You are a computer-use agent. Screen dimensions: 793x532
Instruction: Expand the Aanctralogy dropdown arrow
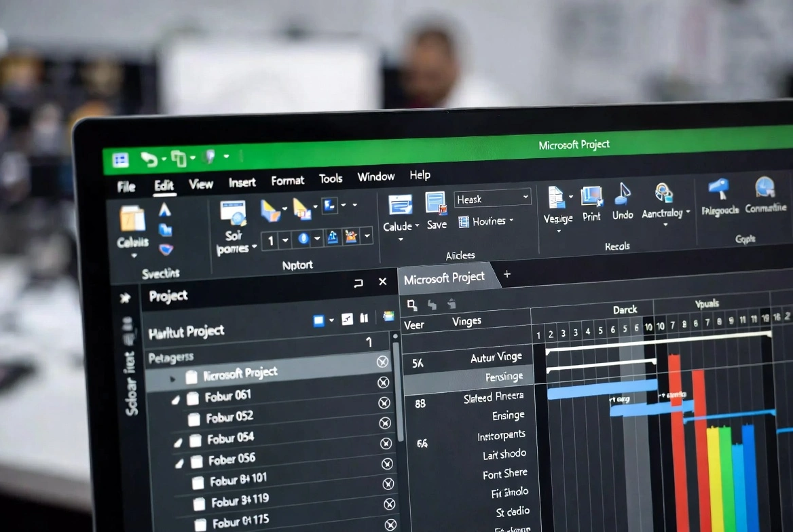click(687, 210)
